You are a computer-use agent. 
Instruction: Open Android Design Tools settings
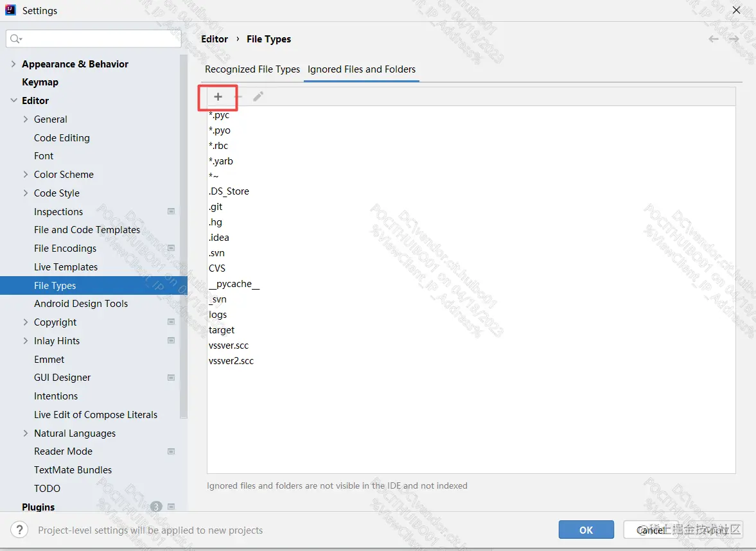(x=80, y=304)
